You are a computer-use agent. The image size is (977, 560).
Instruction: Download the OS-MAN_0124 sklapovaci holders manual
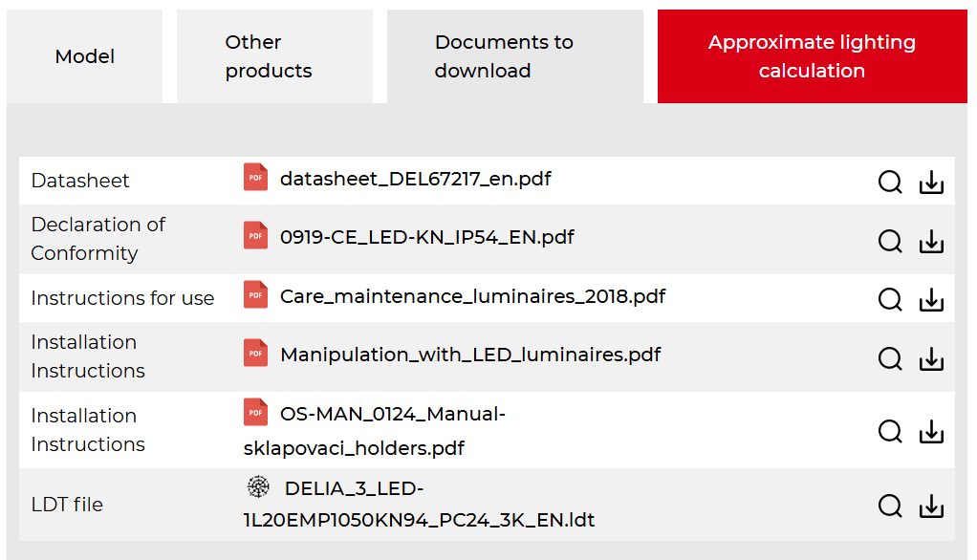coord(931,431)
